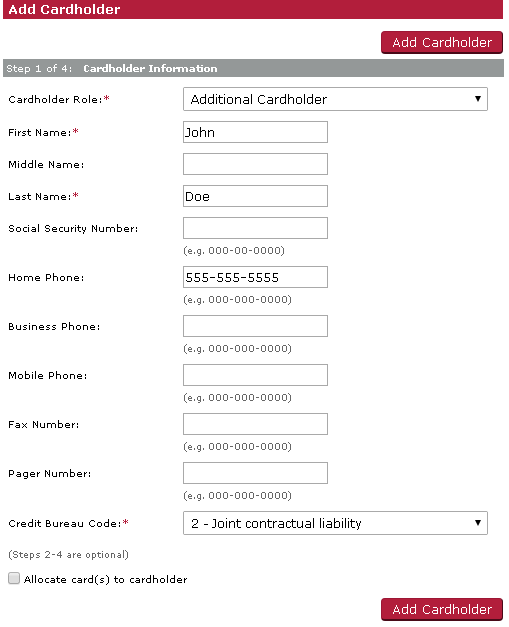Screen dimensions: 509x627
Task: Open the Cardholder Role dropdown
Action: [335, 99]
